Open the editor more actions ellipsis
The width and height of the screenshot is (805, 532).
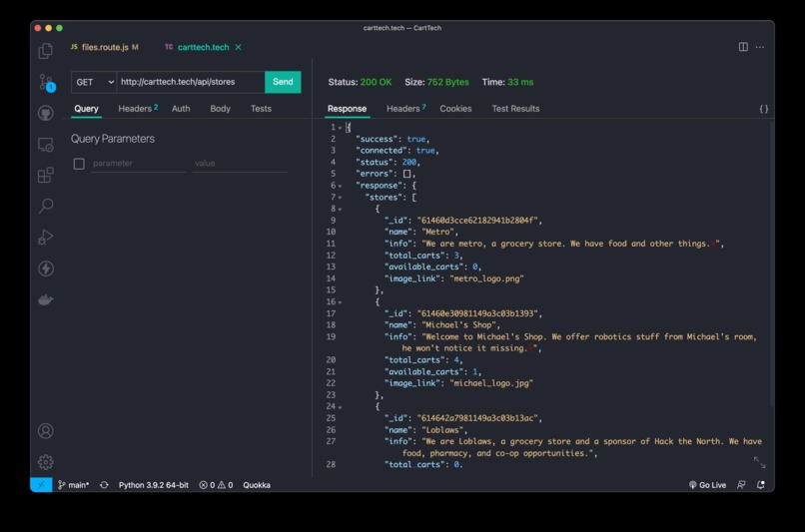click(760, 47)
